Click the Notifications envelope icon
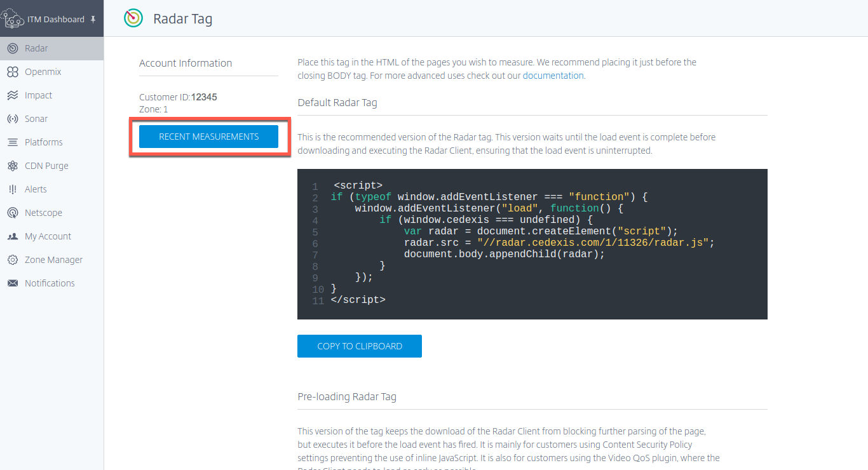 [x=13, y=283]
